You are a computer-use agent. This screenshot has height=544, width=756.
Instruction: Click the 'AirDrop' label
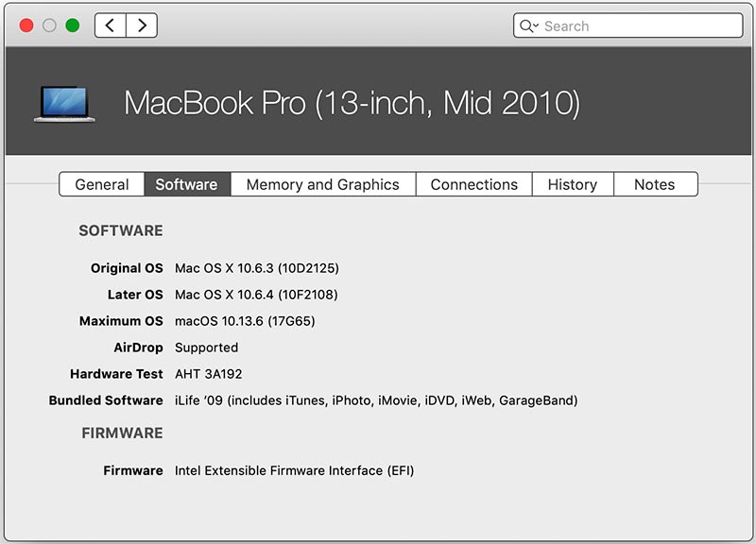click(x=138, y=348)
